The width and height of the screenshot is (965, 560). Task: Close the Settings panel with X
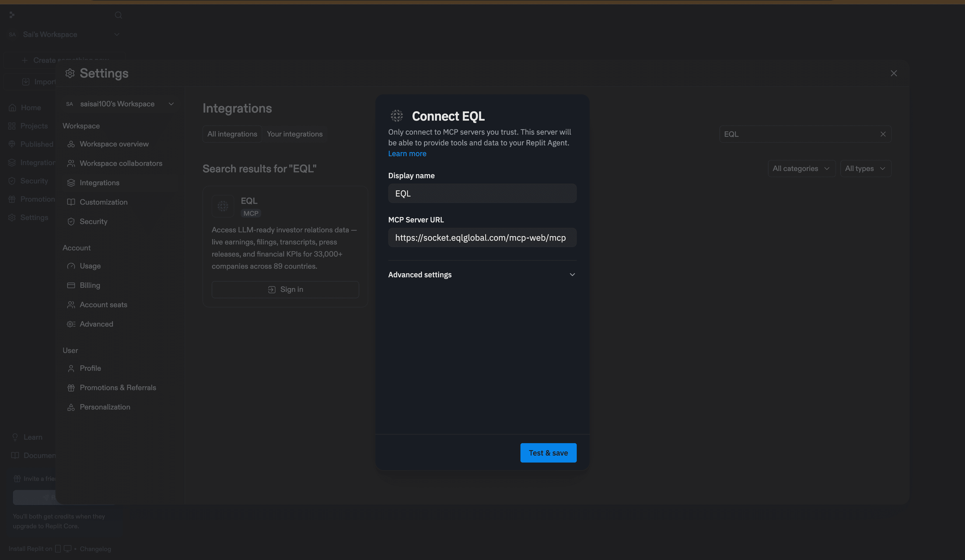click(x=893, y=73)
